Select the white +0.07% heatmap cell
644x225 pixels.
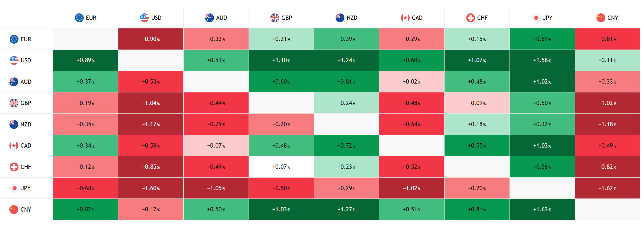click(281, 167)
